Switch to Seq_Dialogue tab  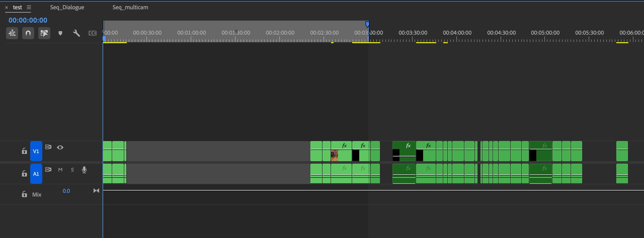coord(67,7)
